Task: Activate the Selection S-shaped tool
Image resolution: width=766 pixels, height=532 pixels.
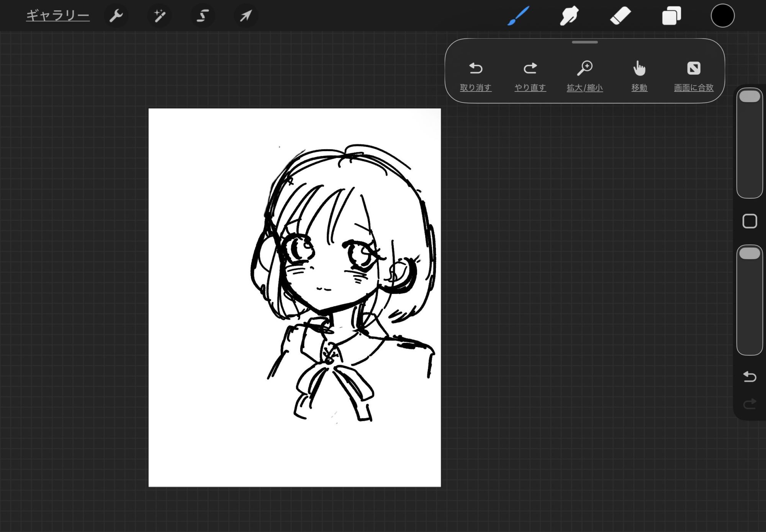Action: click(203, 16)
